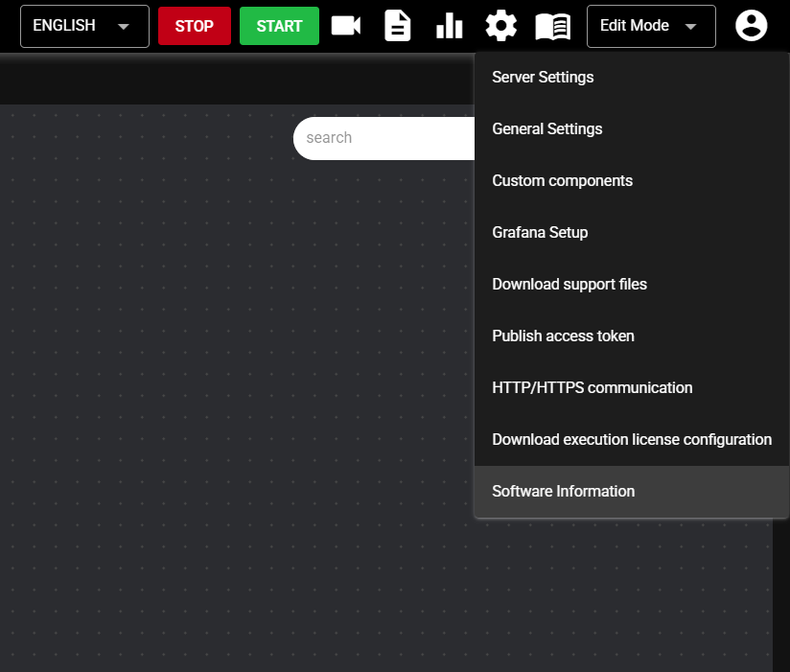View Software Information
The image size is (790, 672).
click(x=563, y=491)
